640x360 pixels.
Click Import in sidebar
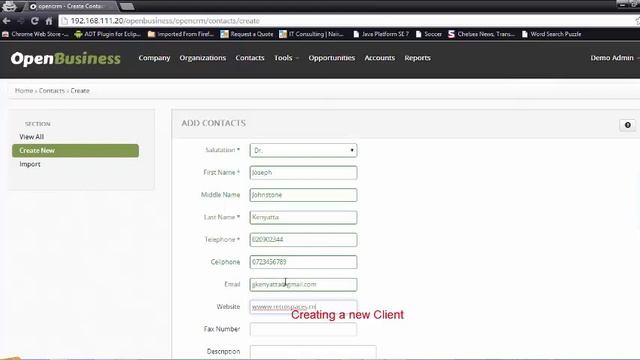[x=30, y=164]
